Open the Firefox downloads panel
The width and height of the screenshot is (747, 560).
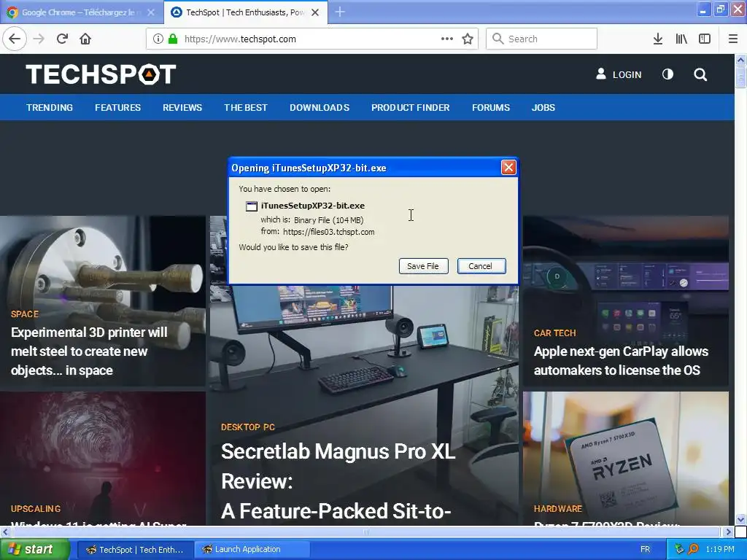(x=658, y=39)
